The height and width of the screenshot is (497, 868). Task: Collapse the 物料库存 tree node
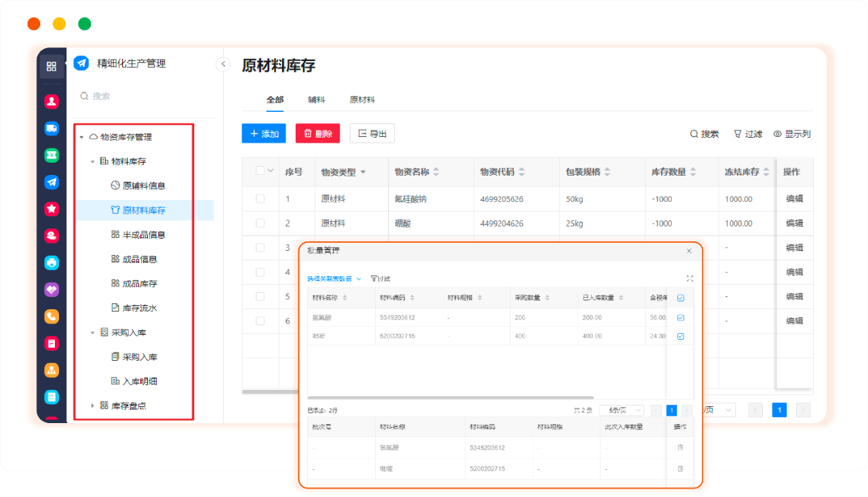[x=92, y=161]
